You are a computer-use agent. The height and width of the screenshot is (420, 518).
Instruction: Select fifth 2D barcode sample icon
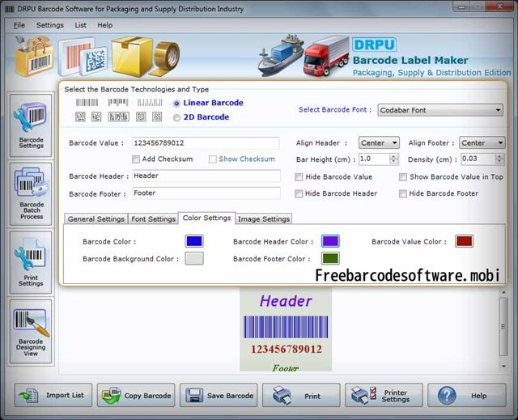coord(157,117)
